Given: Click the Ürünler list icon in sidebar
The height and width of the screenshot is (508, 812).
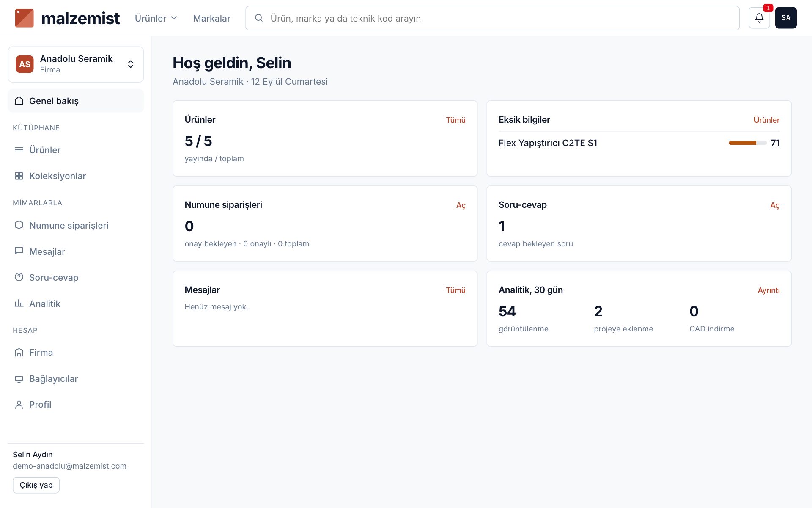Looking at the screenshot, I should click(x=19, y=150).
